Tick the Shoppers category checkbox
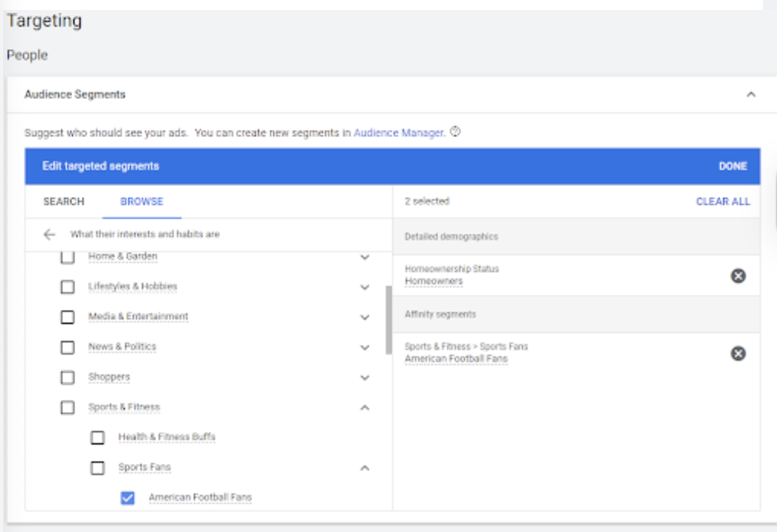This screenshot has width=777, height=532. point(68,378)
